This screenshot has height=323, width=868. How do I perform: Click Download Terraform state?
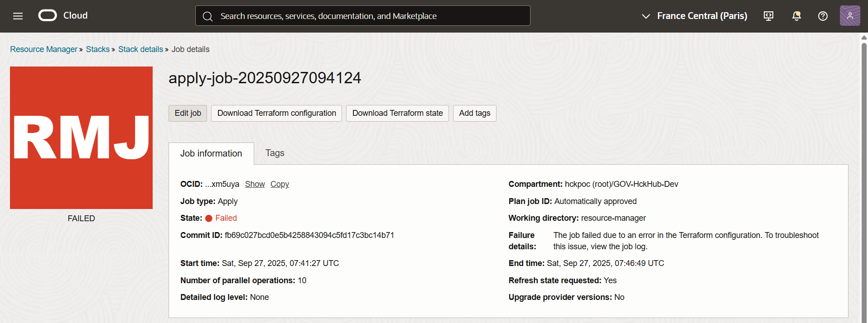point(398,113)
